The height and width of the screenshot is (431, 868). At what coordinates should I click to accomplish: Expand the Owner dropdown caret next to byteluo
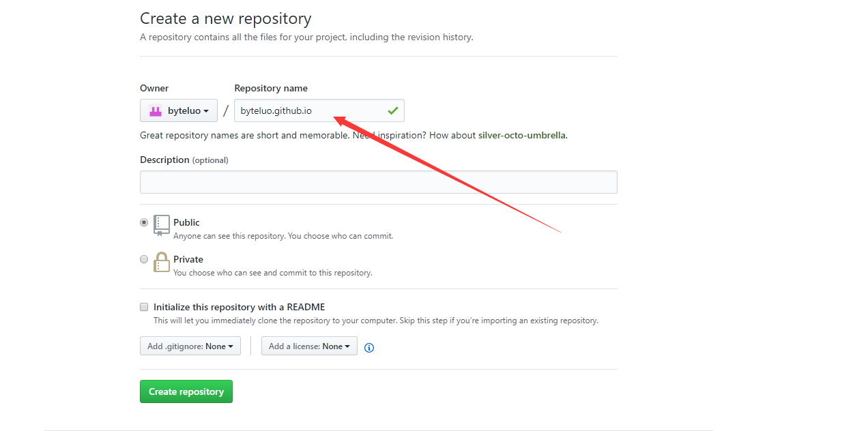click(206, 111)
